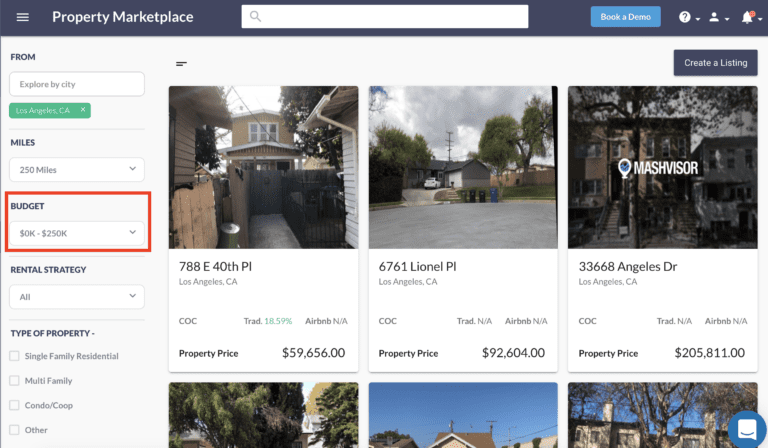This screenshot has height=448, width=768.
Task: Click the sort/filter lines icon
Action: (181, 63)
